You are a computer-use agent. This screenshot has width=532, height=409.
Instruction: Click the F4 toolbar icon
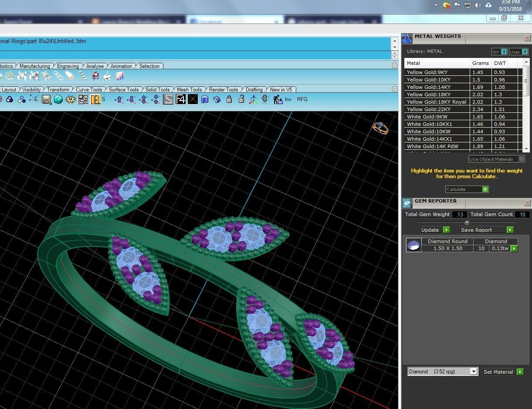click(180, 100)
